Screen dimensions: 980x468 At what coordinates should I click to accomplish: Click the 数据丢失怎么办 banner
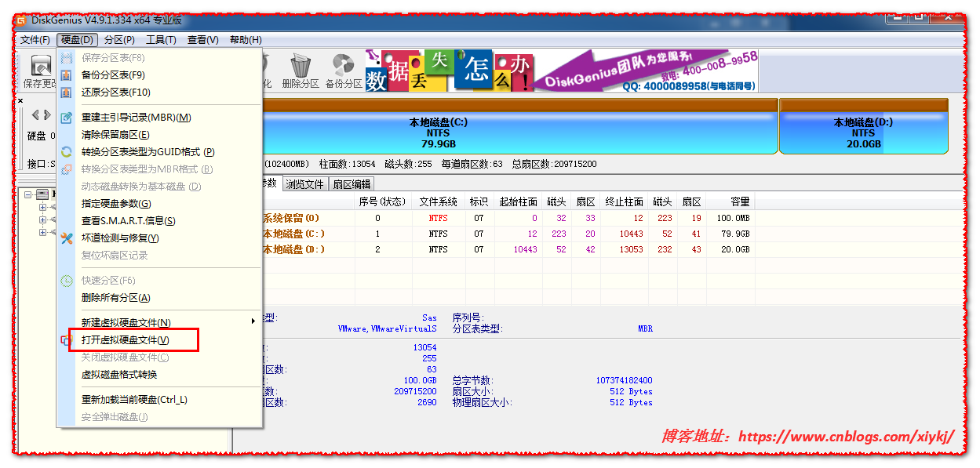click(450, 71)
